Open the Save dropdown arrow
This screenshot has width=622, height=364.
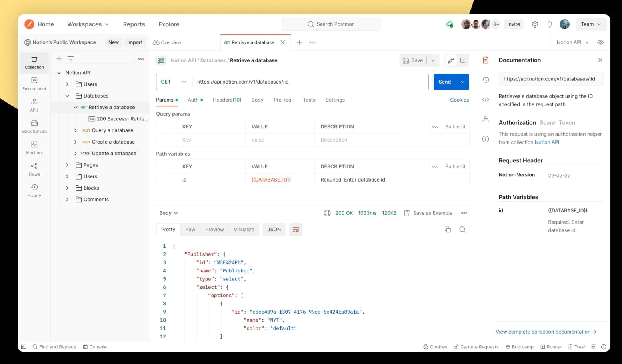pos(433,60)
